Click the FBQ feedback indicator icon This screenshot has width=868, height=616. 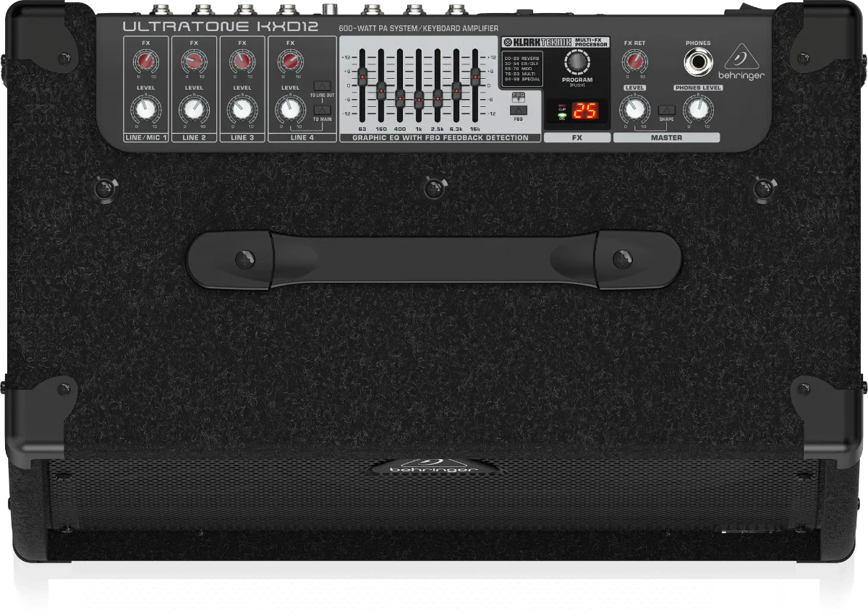click(x=518, y=95)
